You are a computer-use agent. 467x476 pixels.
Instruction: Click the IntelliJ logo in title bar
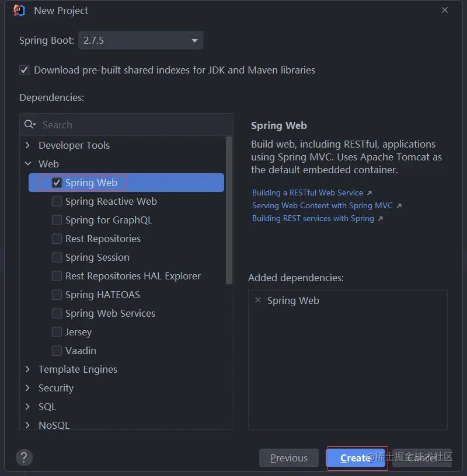[x=19, y=10]
